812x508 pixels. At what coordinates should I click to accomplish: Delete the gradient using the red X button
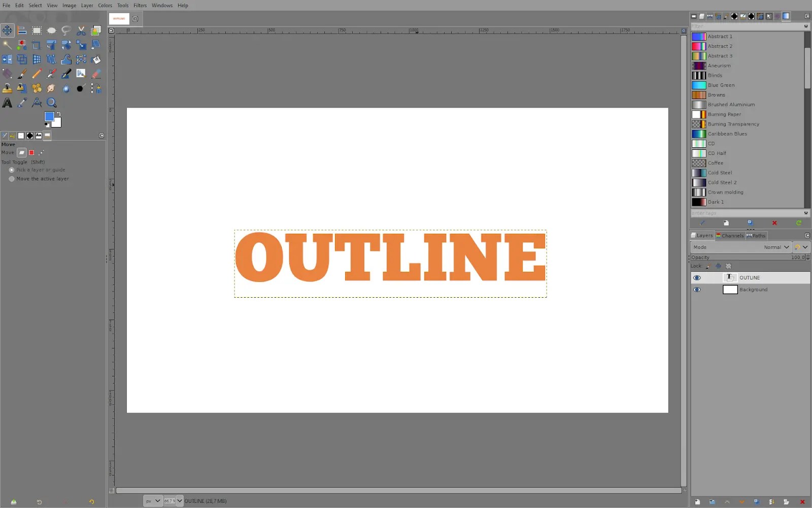(x=774, y=223)
